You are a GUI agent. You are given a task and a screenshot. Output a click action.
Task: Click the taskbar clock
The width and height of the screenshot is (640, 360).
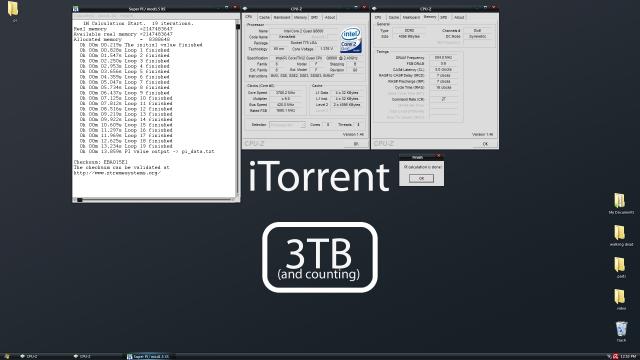(x=629, y=356)
